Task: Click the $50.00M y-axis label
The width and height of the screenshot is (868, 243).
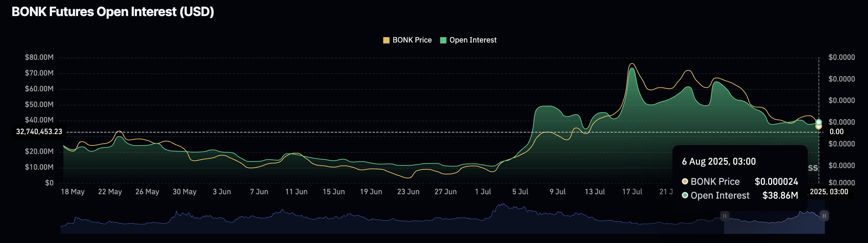Action: tap(39, 105)
